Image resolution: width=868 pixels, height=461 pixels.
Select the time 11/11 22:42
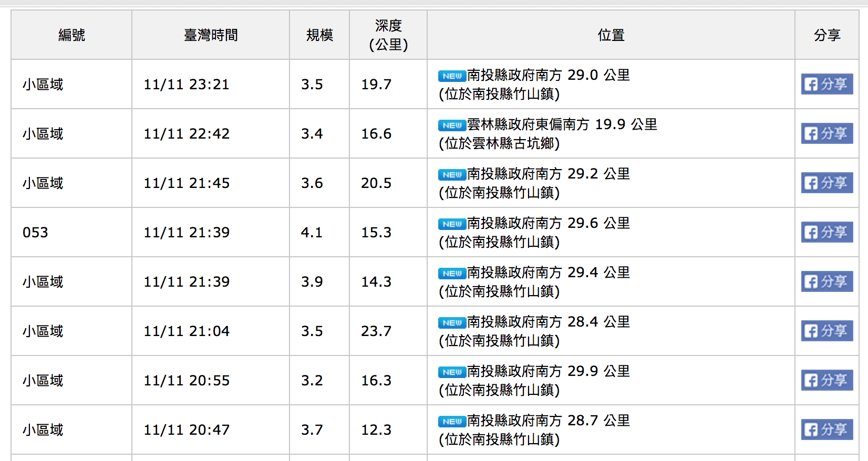click(187, 133)
